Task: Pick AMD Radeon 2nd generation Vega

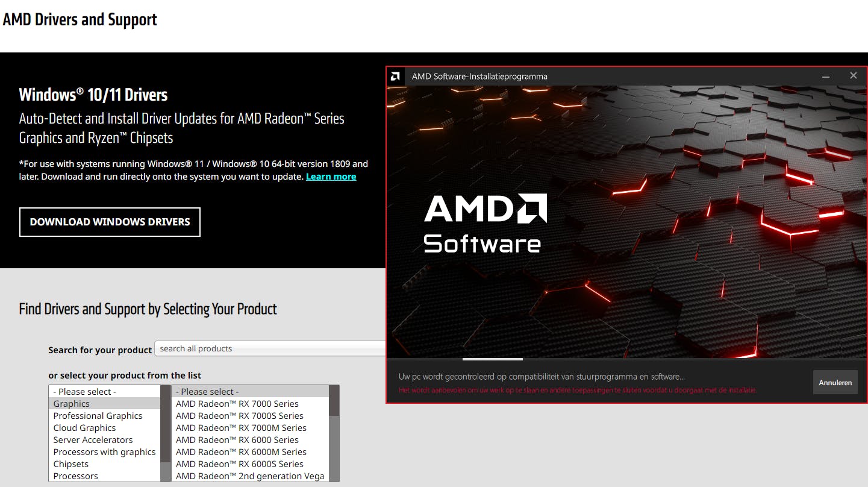Action: pyautogui.click(x=250, y=476)
